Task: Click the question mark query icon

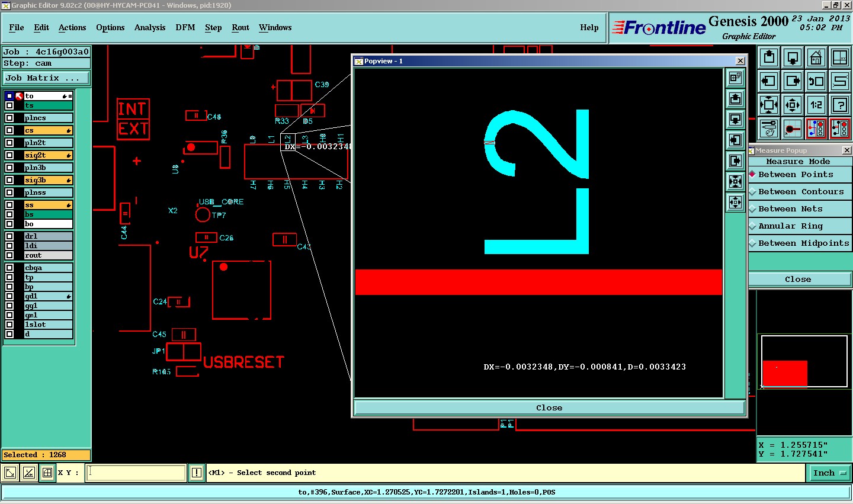Action: click(840, 105)
